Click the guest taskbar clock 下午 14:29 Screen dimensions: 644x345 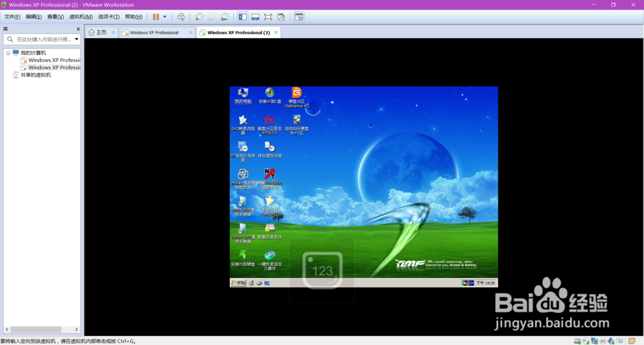pyautogui.click(x=486, y=283)
